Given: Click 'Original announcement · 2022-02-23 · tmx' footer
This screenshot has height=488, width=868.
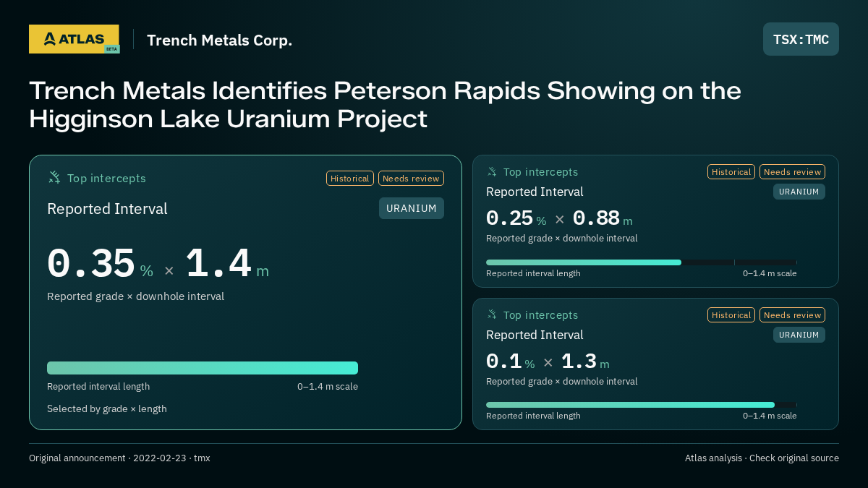Looking at the screenshot, I should [119, 458].
